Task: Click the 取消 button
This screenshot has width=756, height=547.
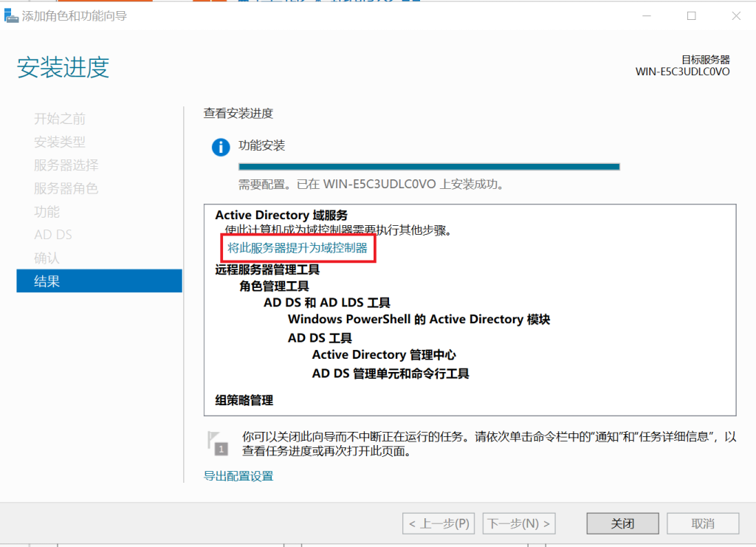Action: pyautogui.click(x=703, y=523)
